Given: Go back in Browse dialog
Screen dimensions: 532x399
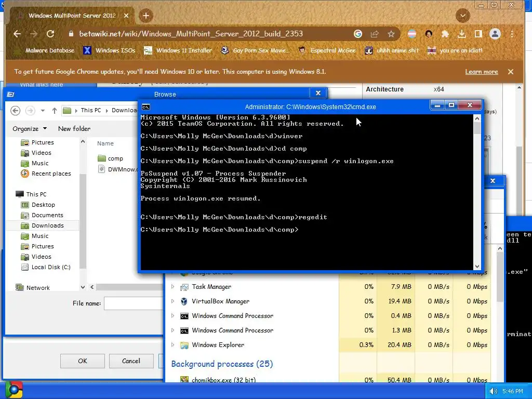Looking at the screenshot, I should tap(15, 110).
